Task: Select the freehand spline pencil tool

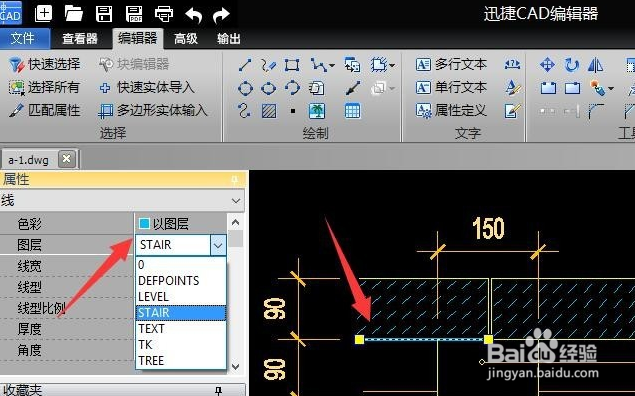Action: (268, 65)
